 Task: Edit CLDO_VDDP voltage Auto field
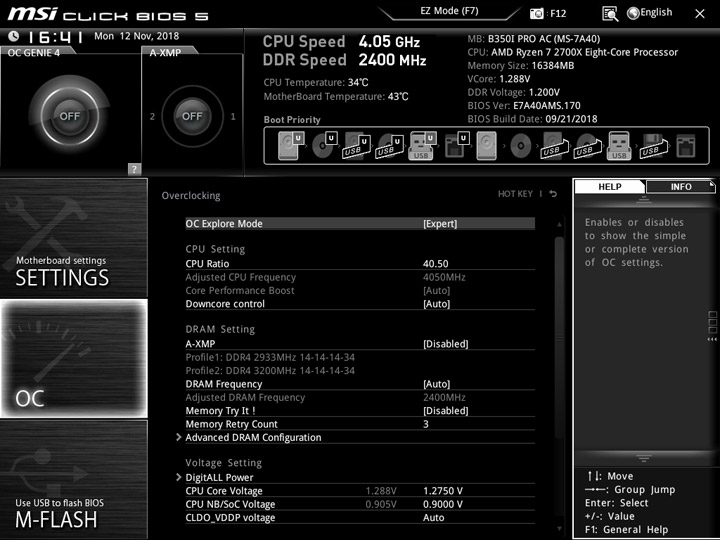[x=433, y=518]
